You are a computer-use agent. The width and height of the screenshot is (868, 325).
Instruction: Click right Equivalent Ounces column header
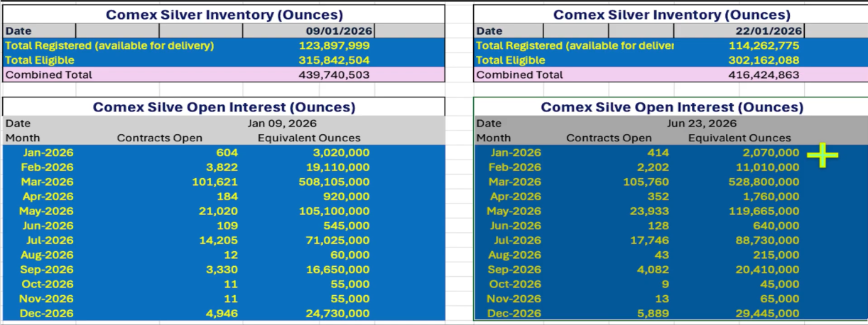coord(739,138)
